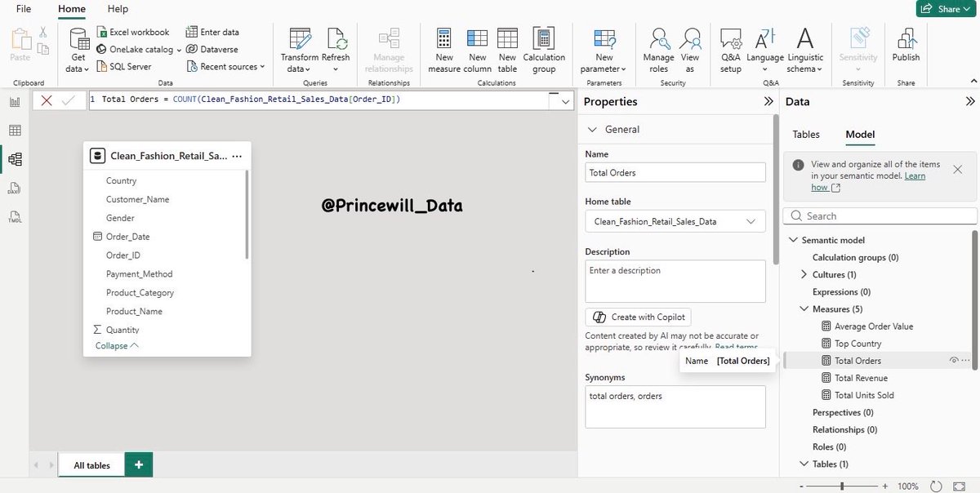Open the Learn how link

tap(868, 181)
